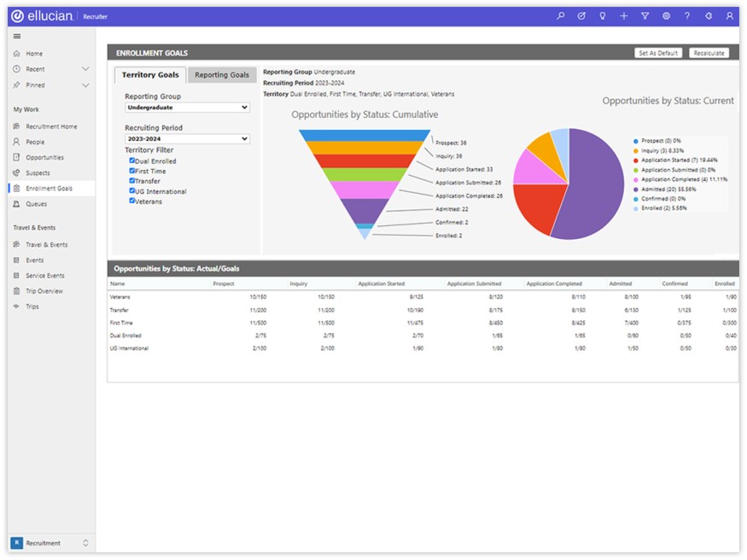Open Opportunities in the sidebar menu
This screenshot has height=560, width=747.
pyautogui.click(x=44, y=158)
